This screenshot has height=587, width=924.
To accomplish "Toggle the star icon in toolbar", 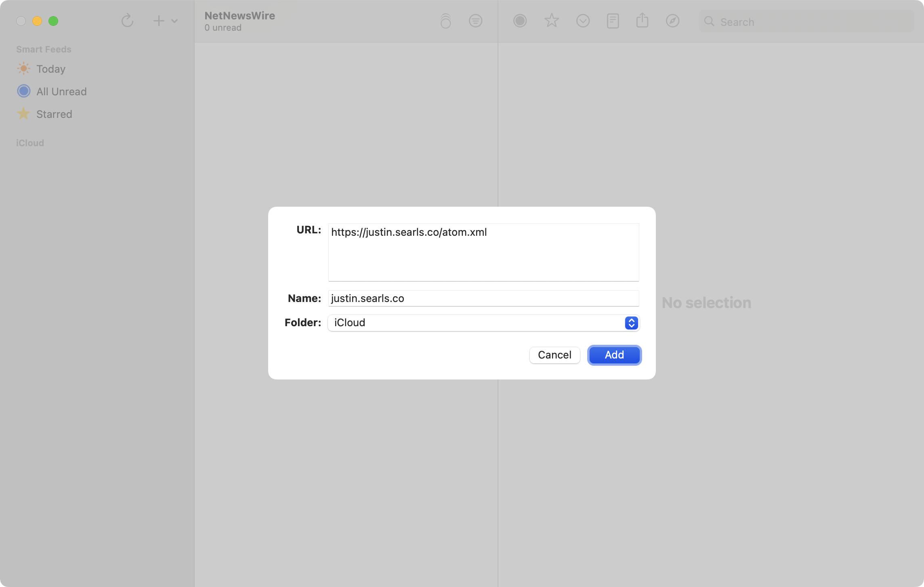I will 551,21.
